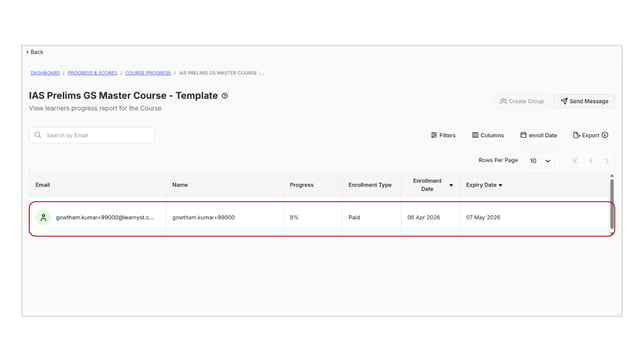Open Progress & Scores breadcrumb

(92, 73)
